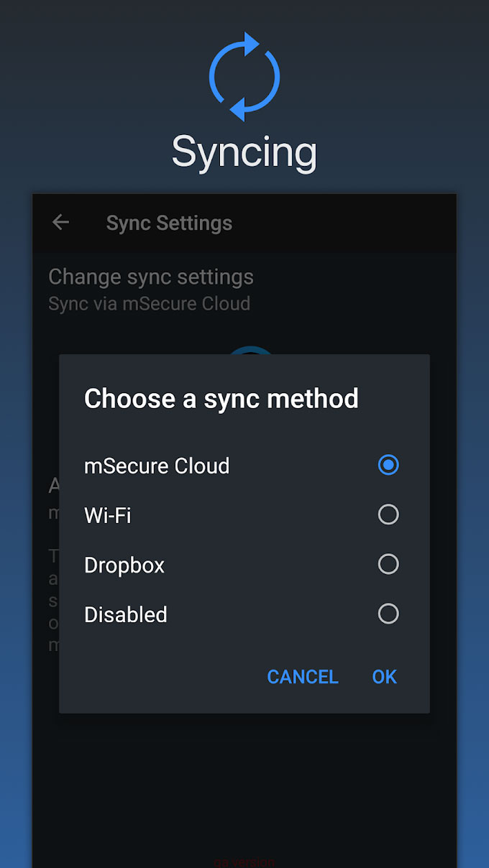Pick the Disabled option label text
The image size is (489, 868).
(x=126, y=615)
